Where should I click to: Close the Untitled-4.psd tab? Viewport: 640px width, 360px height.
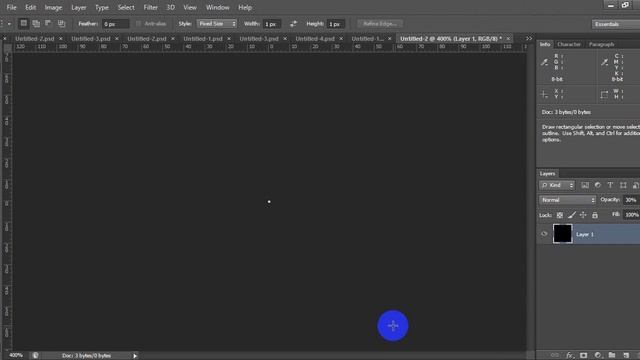click(341, 39)
